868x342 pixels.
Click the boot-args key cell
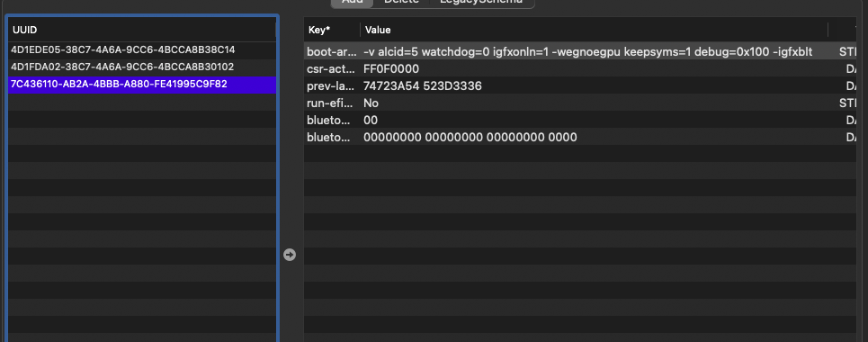[x=332, y=51]
